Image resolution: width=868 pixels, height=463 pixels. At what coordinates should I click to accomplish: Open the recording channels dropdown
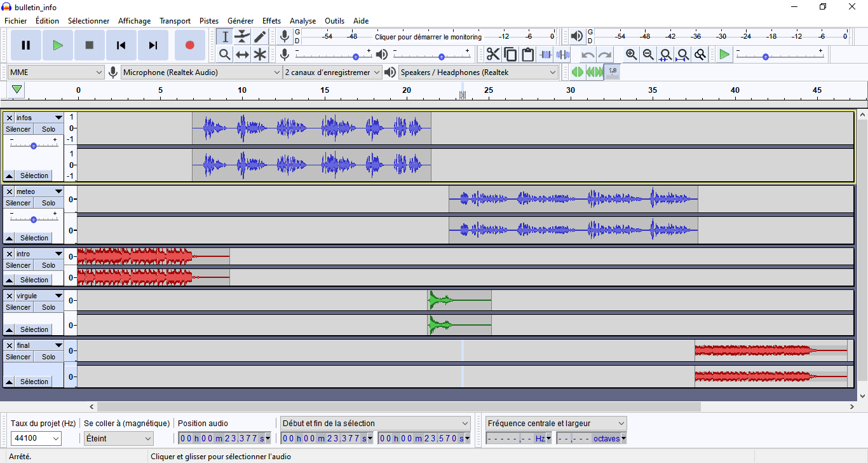coord(332,73)
